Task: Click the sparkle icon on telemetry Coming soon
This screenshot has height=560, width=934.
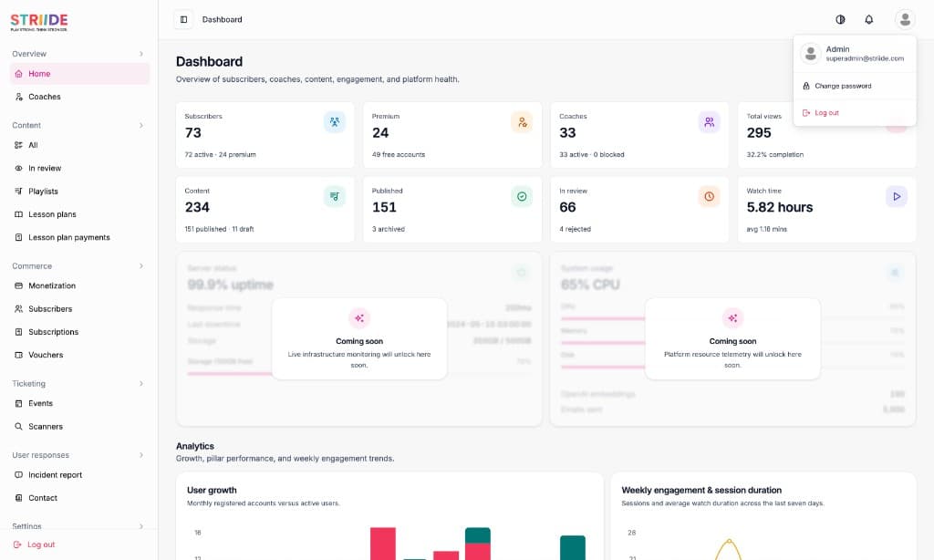Action: click(732, 318)
